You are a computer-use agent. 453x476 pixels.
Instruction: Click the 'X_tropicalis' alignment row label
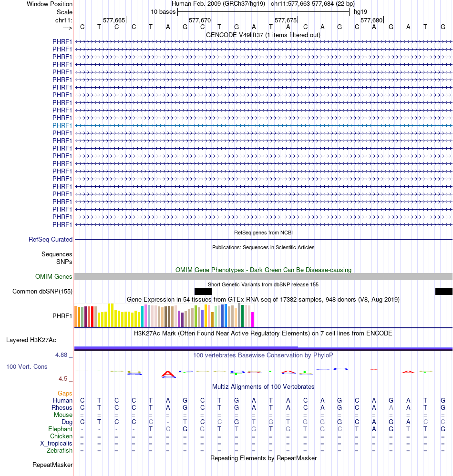56,444
